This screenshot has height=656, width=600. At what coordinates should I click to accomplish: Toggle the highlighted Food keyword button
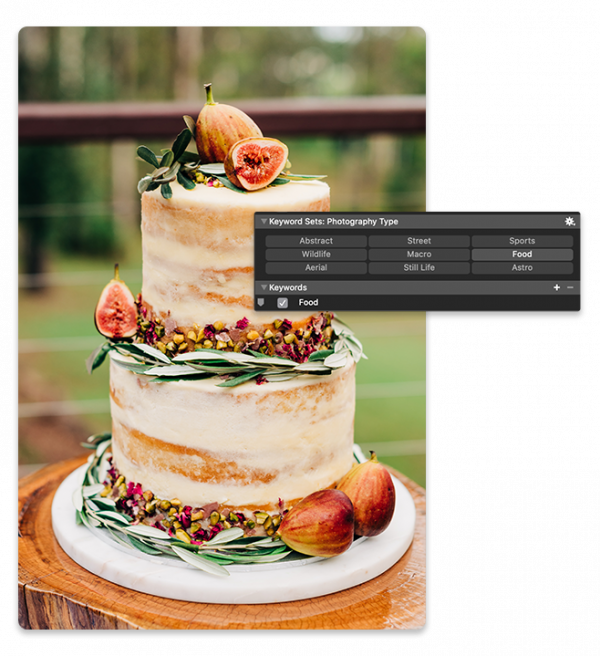point(522,255)
